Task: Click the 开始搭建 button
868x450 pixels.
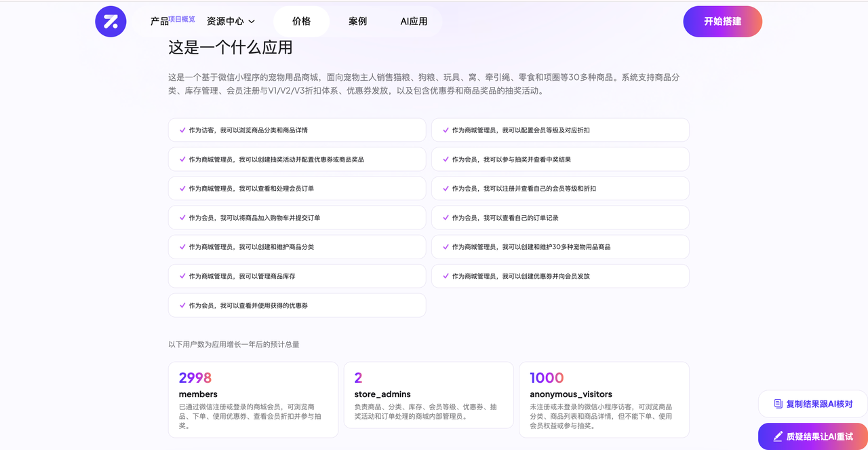Action: [x=723, y=21]
